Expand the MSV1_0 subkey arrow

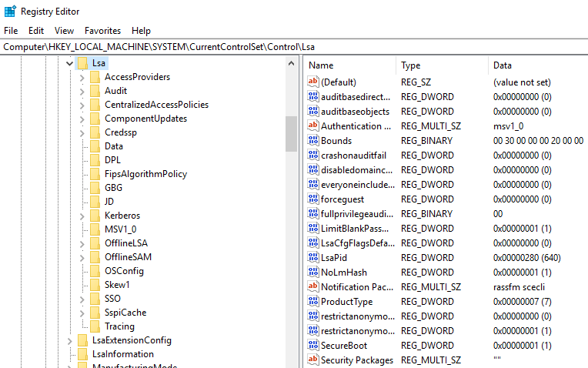tap(82, 229)
